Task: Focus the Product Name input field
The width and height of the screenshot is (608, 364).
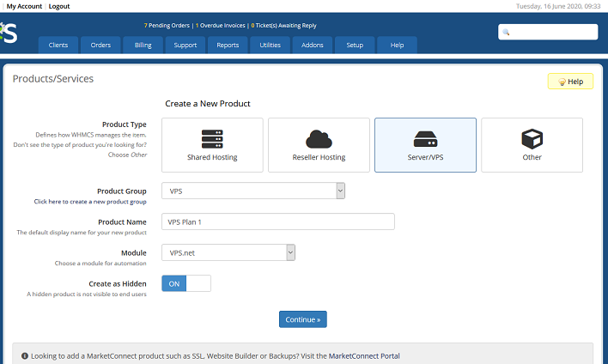Action: [x=278, y=221]
